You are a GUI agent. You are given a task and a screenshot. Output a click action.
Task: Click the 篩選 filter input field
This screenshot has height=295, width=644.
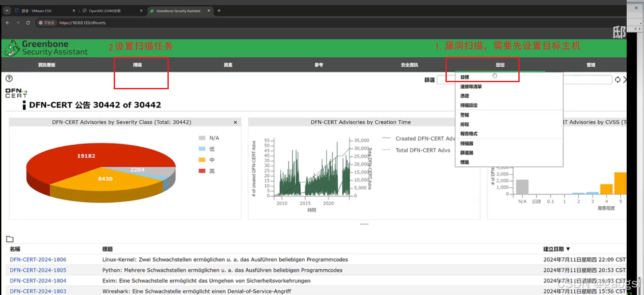click(x=524, y=80)
